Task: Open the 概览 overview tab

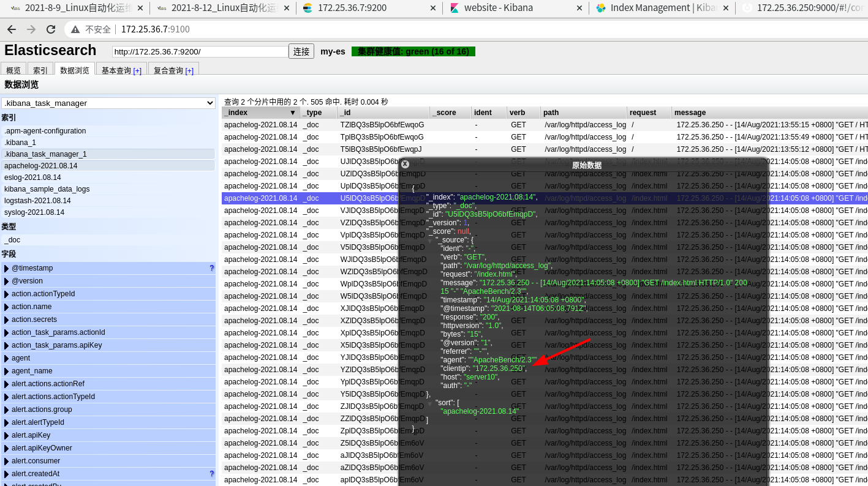Action: pos(13,70)
